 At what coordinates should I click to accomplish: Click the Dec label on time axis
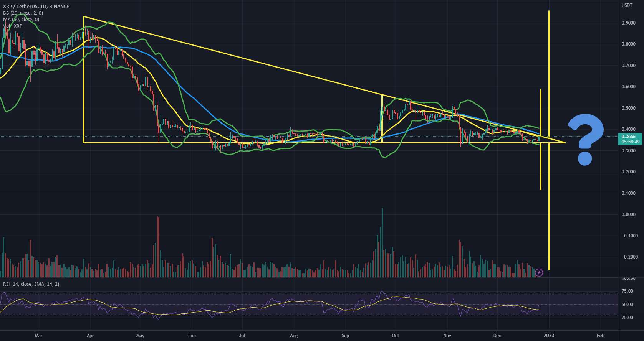pyautogui.click(x=497, y=336)
